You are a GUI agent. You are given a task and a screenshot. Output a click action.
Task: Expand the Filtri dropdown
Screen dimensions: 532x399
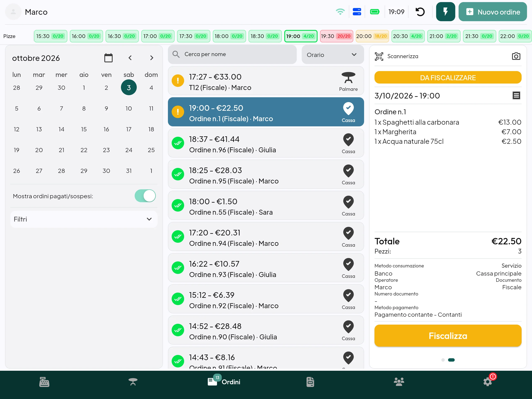[x=84, y=219]
